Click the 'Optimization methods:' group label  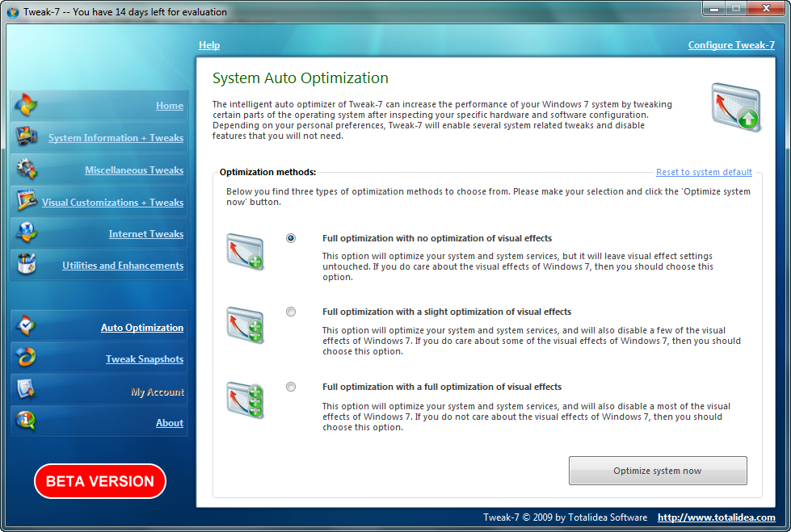click(x=268, y=172)
